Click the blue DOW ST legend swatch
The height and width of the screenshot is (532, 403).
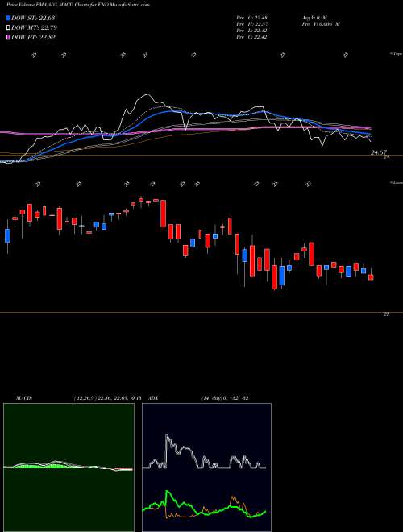9,18
